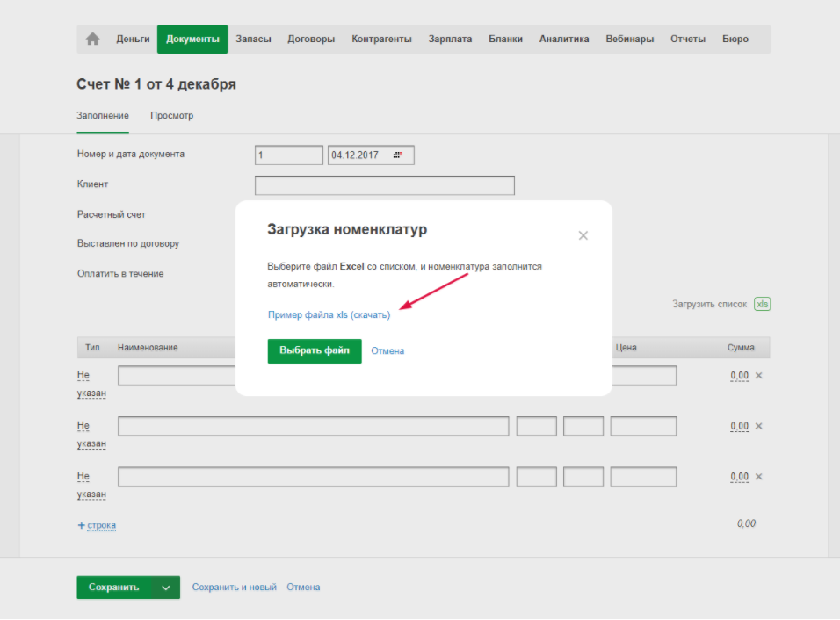This screenshot has height=620, width=840.
Task: Click Отмена next to Сохранить и новый
Action: (303, 588)
